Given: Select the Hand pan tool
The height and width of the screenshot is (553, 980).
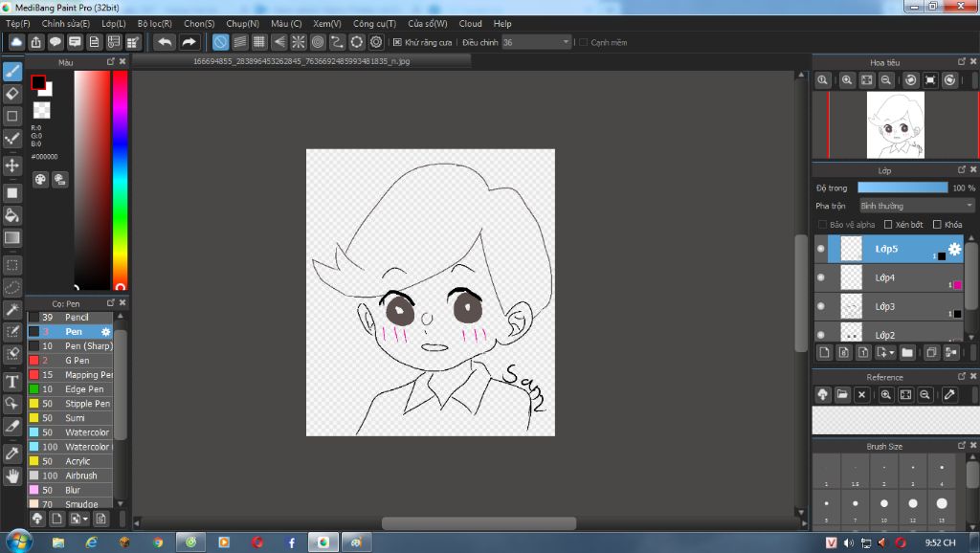Looking at the screenshot, I should [x=12, y=476].
